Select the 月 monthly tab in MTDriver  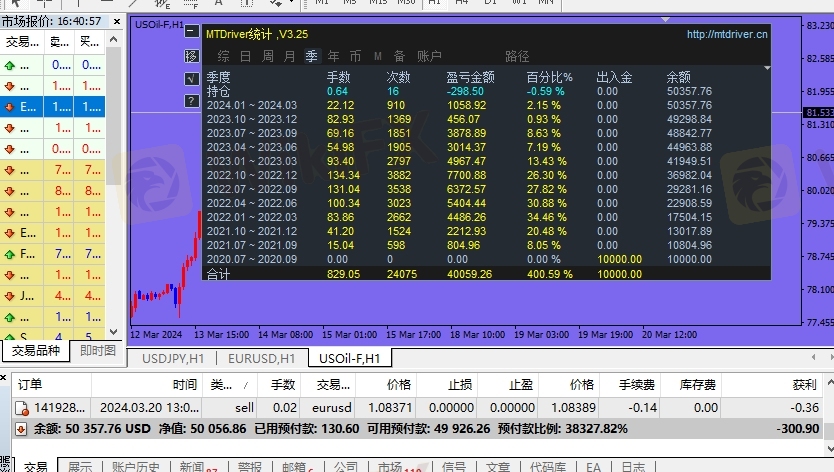click(289, 56)
